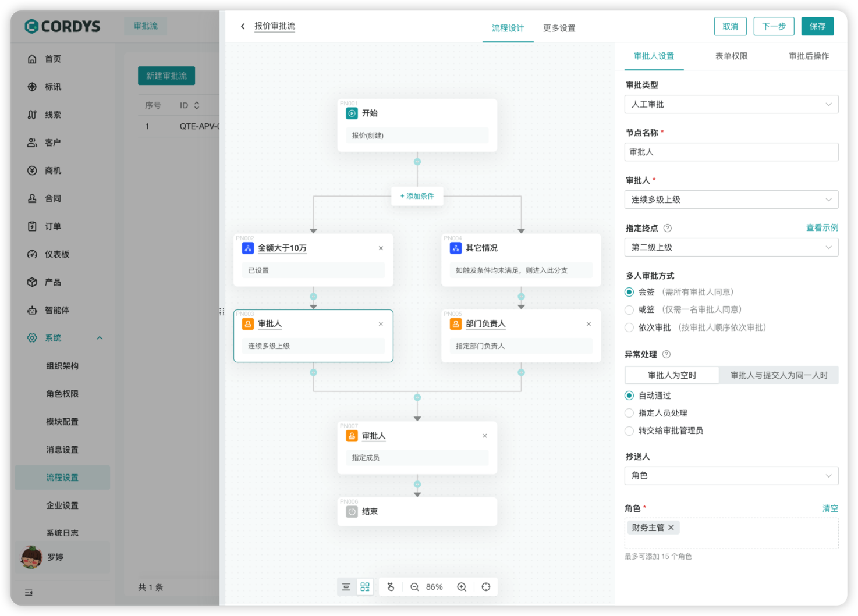Delete the 部门负责人 node
Viewport: 858px width, 616px height.
(x=588, y=324)
